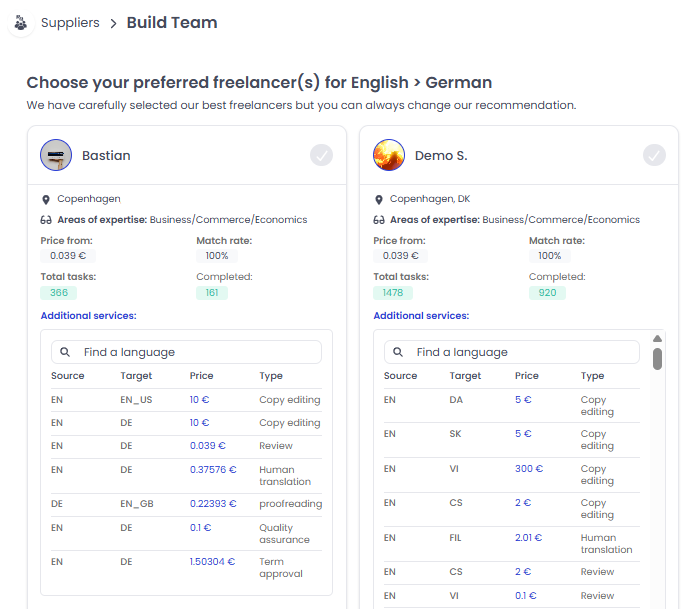Click the 2.01 € Human translation price

528,538
